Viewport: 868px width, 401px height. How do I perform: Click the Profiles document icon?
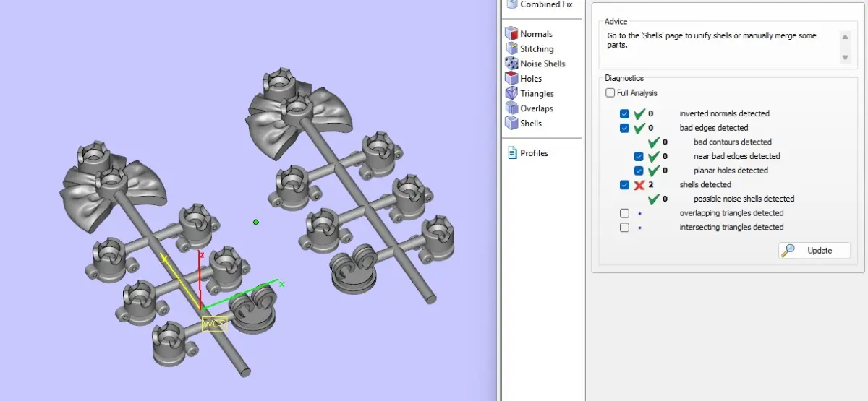pyautogui.click(x=512, y=153)
